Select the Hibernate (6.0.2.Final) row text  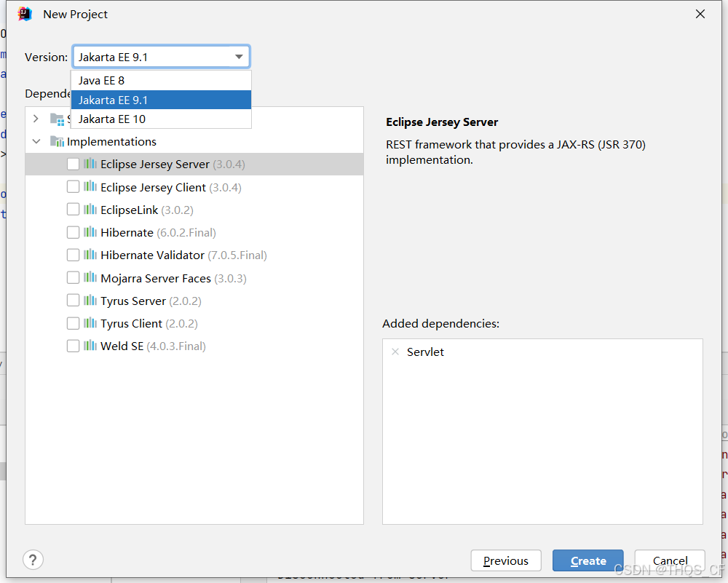point(158,233)
